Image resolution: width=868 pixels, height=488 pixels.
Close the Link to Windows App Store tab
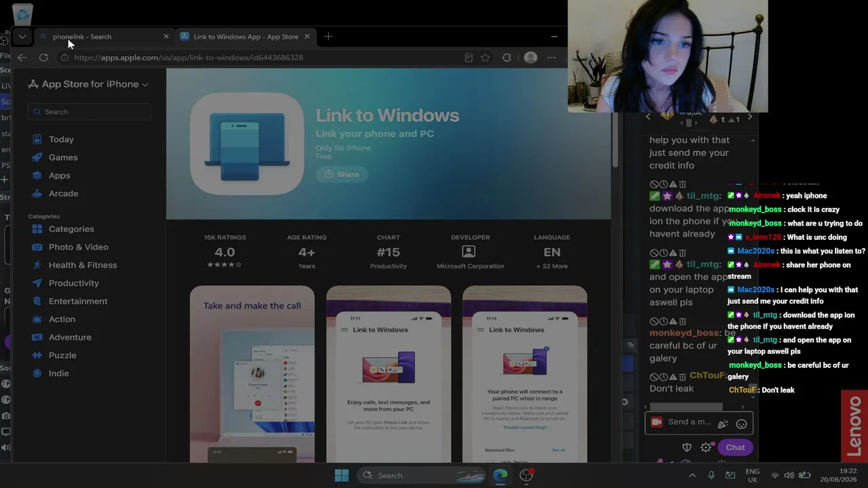307,37
